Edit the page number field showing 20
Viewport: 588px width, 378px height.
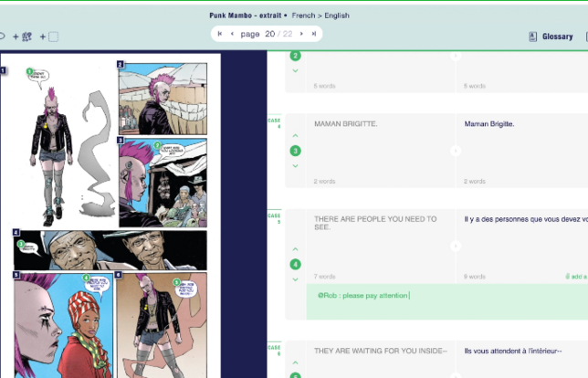pos(269,34)
